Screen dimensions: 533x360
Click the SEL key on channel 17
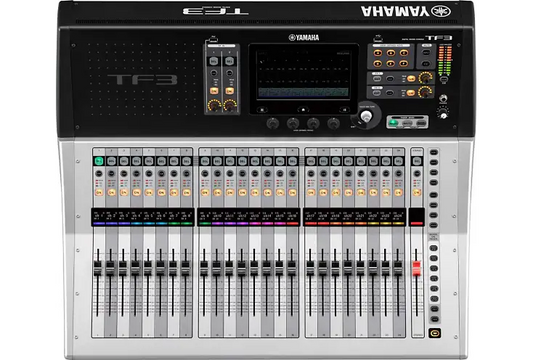[x=311, y=161]
